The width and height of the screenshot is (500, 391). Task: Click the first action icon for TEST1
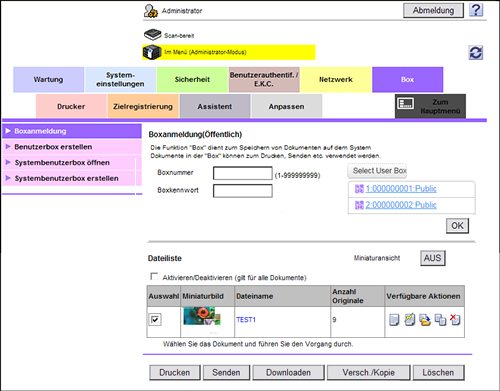pyautogui.click(x=394, y=320)
